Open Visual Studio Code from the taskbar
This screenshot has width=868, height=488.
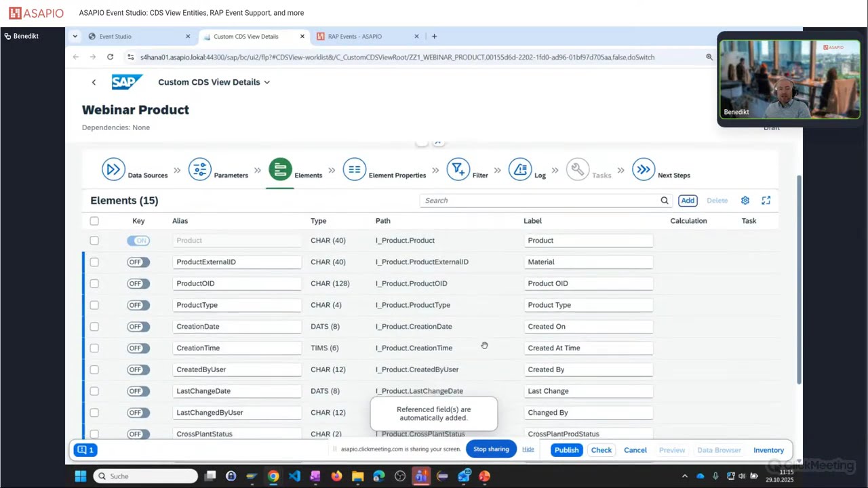click(294, 476)
